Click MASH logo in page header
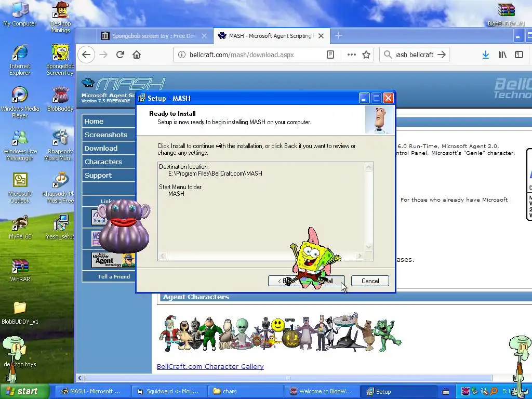The width and height of the screenshot is (532, 399). [124, 84]
